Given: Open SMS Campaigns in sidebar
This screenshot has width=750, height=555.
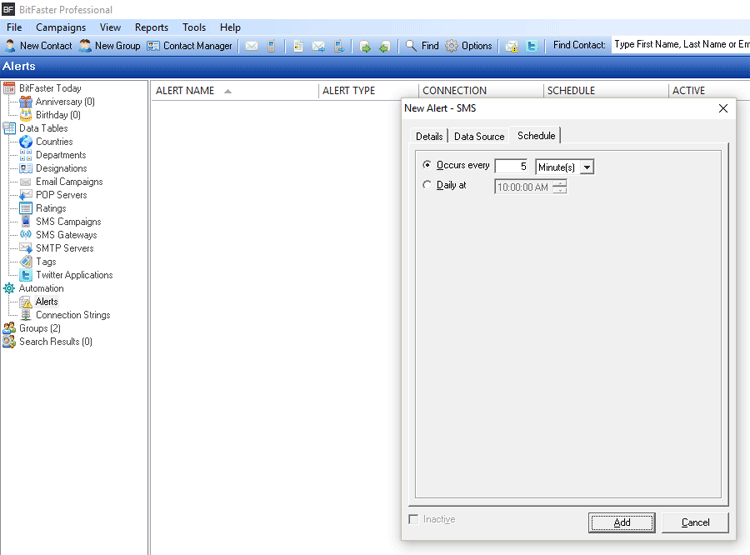Looking at the screenshot, I should [x=68, y=222].
